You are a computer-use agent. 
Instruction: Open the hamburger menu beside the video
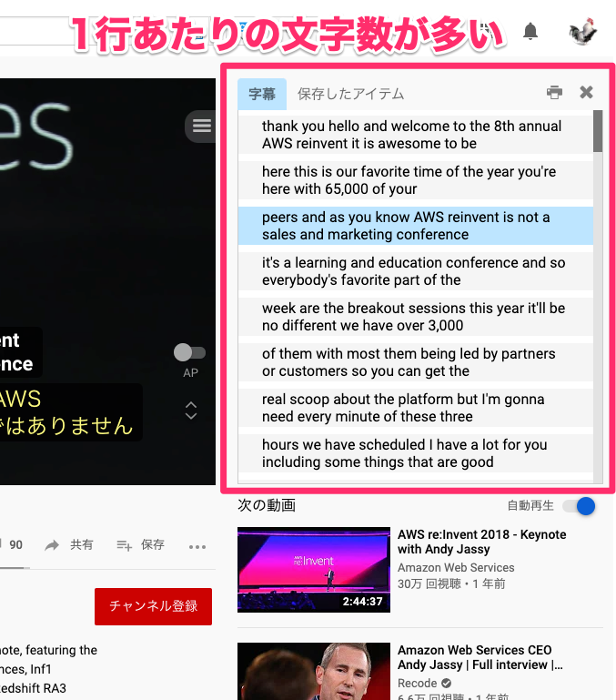point(201,126)
